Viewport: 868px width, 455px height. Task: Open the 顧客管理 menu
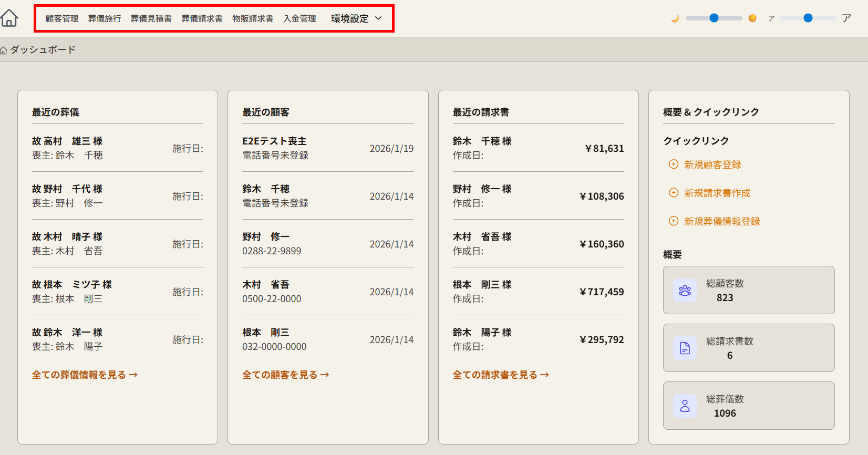coord(62,18)
